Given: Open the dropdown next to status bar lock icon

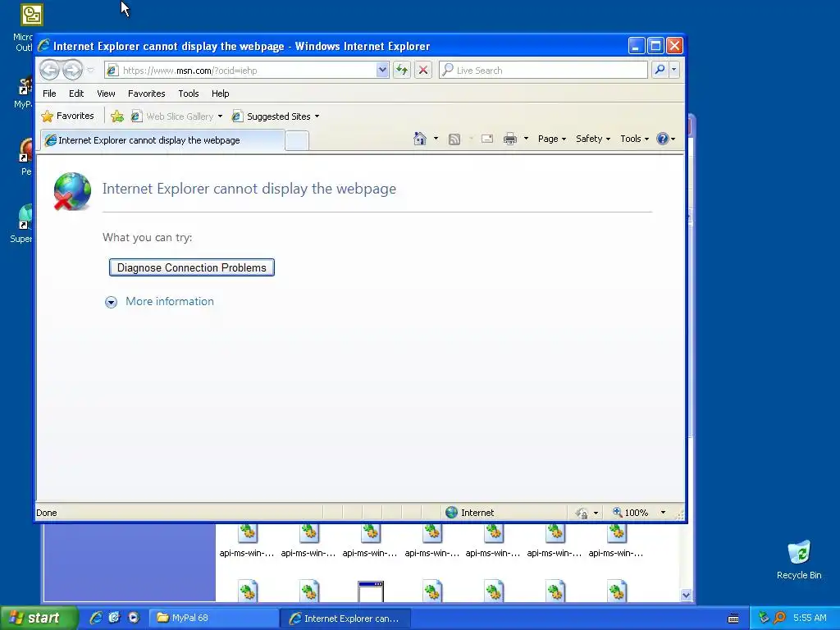Looking at the screenshot, I should pos(596,514).
